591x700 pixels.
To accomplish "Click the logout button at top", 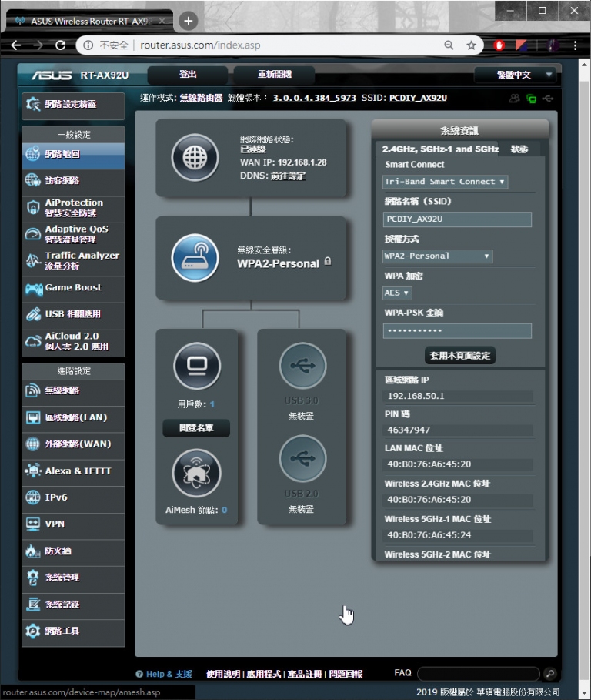I will tap(188, 75).
